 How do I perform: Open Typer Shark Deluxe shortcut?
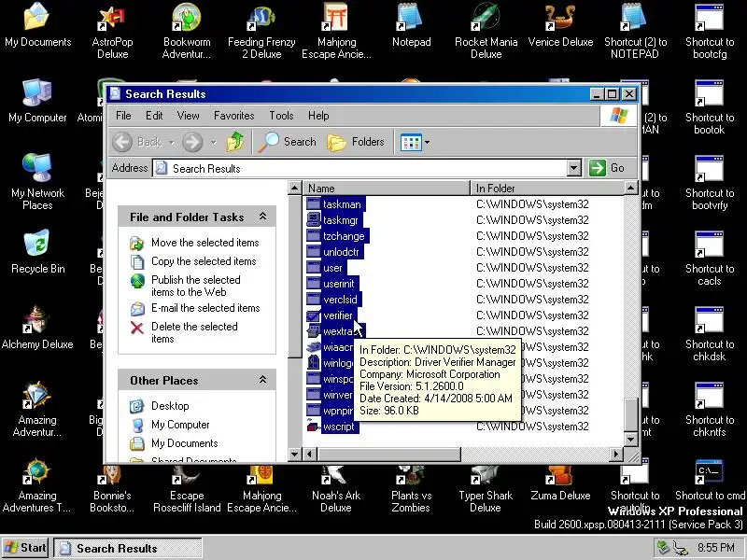tap(486, 487)
